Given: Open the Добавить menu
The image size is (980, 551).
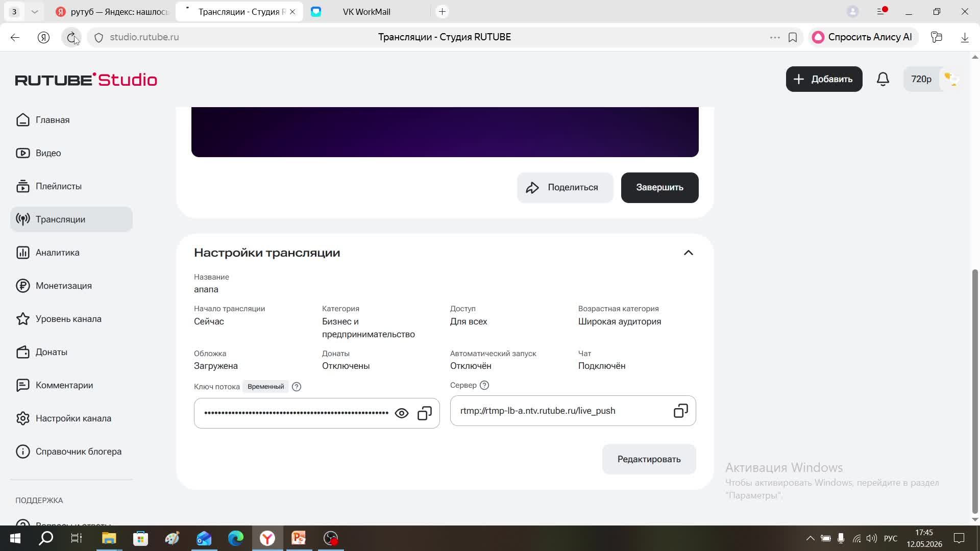Looking at the screenshot, I should [824, 79].
